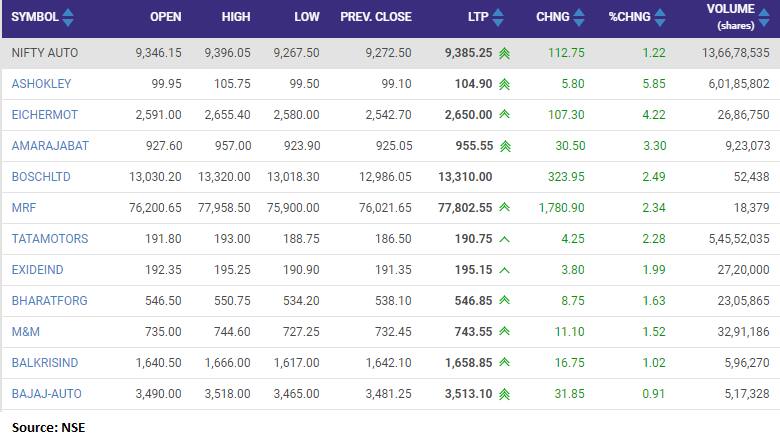Select ASHOKLEY LTP value 104.90
780x438 pixels.
pyautogui.click(x=474, y=84)
